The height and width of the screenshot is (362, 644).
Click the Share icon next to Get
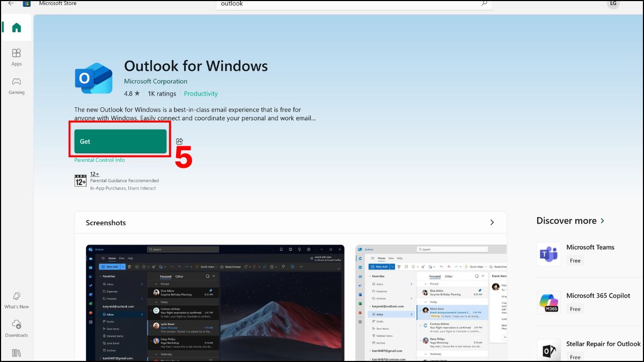pyautogui.click(x=179, y=142)
